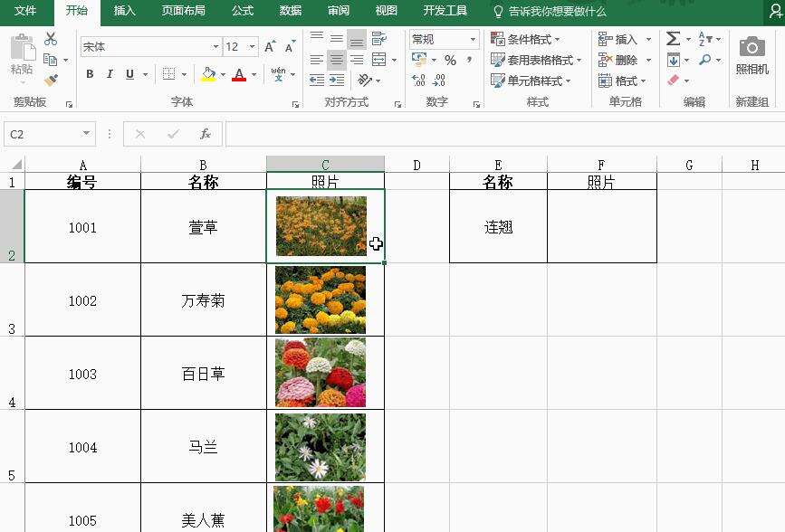
Task: Apply the red font color A
Action: (239, 74)
